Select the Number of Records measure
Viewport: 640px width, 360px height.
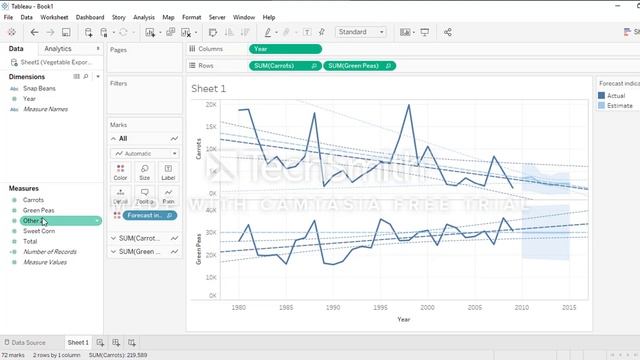[50, 252]
